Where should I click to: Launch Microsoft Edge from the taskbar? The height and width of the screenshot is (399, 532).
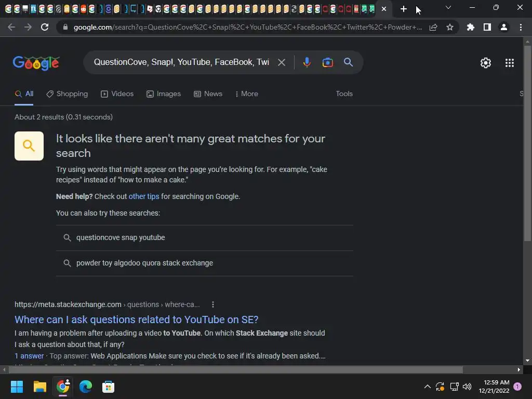(x=86, y=387)
